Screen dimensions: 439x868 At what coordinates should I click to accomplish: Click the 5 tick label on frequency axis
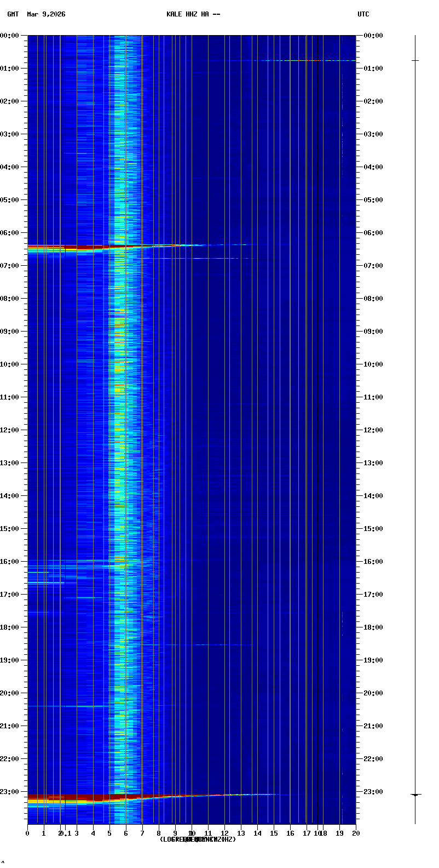[109, 833]
